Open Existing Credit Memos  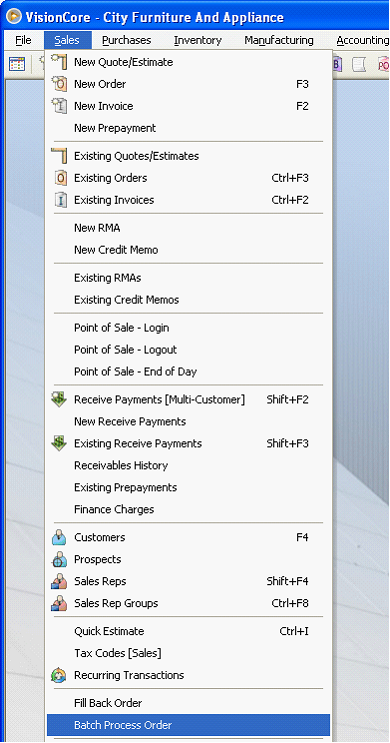pos(188,299)
